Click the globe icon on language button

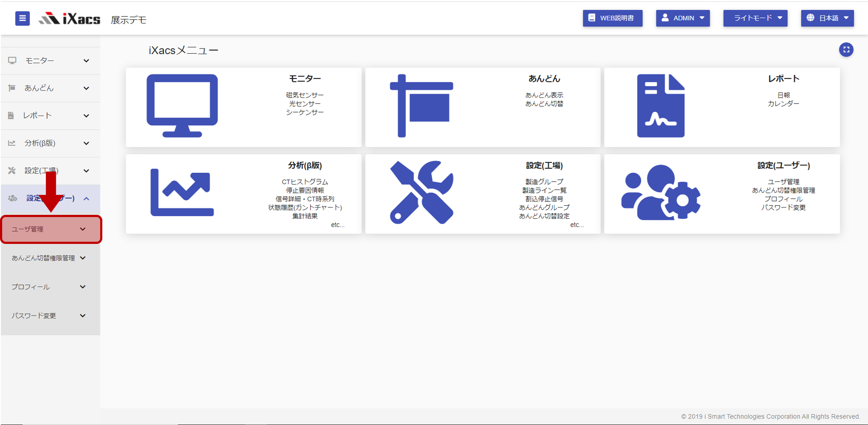tap(810, 18)
